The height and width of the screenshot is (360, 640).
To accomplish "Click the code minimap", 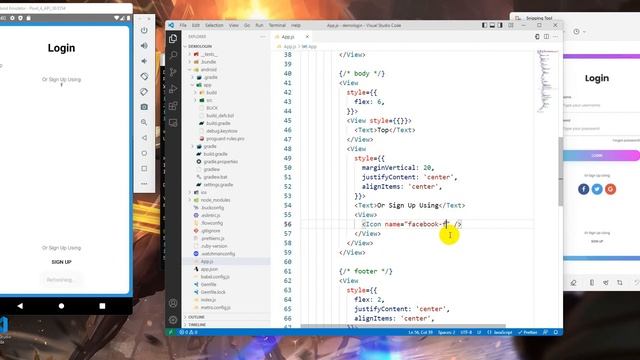I will click(x=546, y=81).
